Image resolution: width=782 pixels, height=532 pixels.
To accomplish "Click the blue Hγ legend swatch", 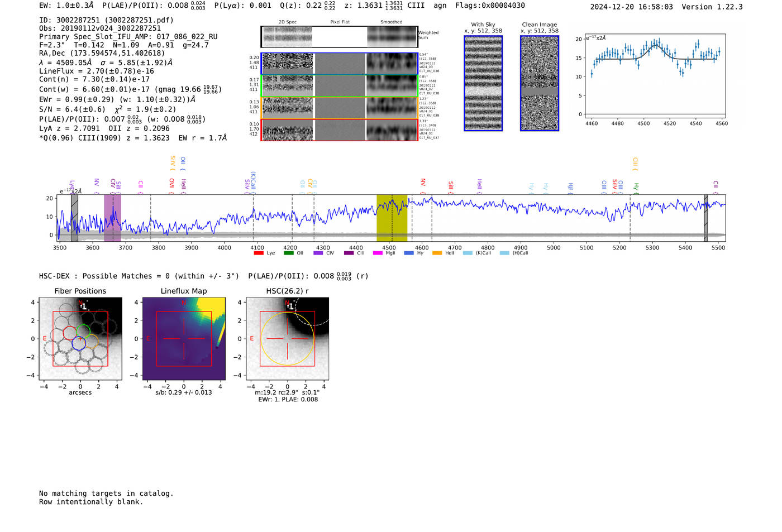I will (x=409, y=253).
